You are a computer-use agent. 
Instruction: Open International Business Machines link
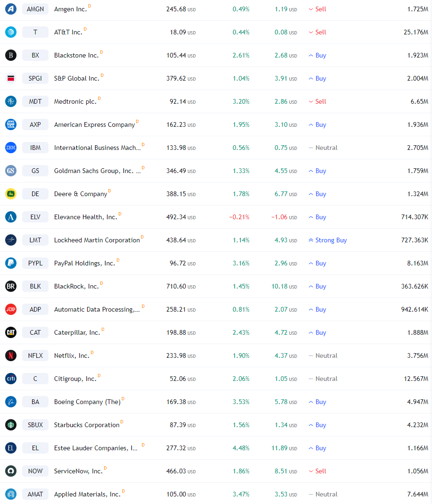98,148
